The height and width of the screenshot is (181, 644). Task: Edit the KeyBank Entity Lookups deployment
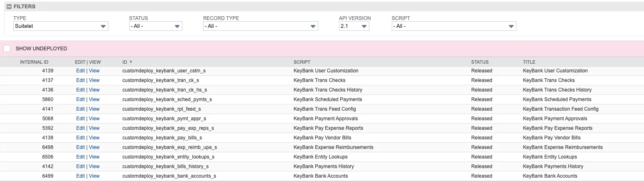point(80,157)
